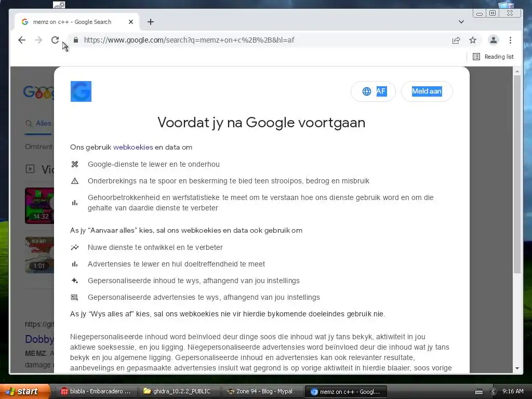Click the forward navigation arrow
Image resolution: width=532 pixels, height=399 pixels.
(38, 40)
